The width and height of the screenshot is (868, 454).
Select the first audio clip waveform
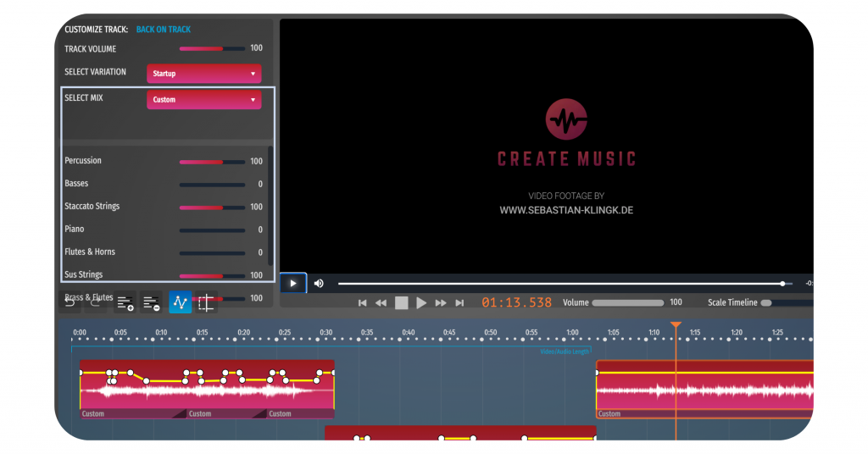(x=207, y=391)
